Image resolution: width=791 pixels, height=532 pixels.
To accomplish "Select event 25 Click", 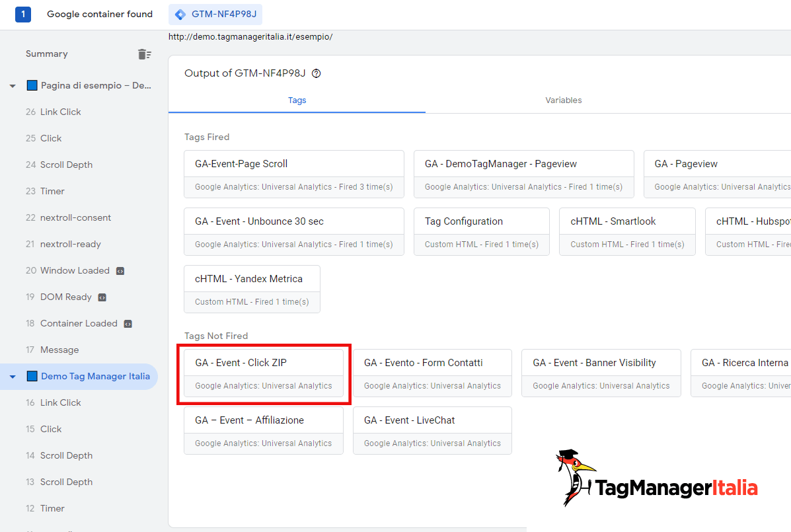I will pyautogui.click(x=44, y=138).
